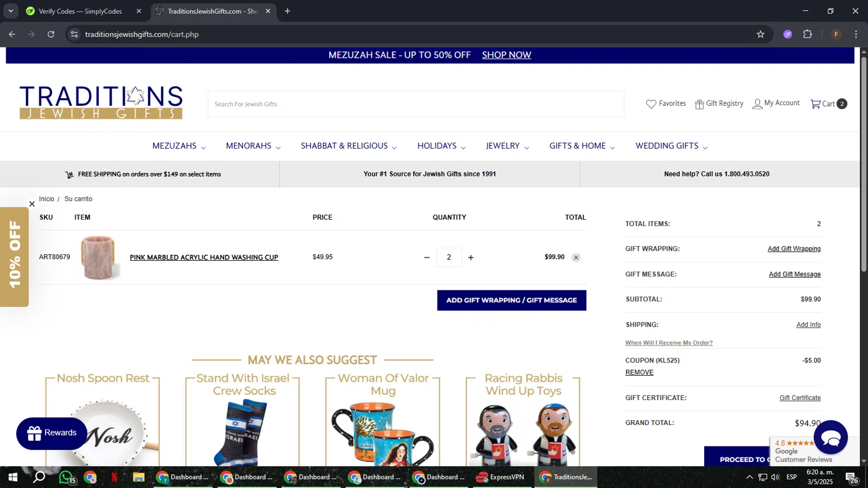
Task: Increase quantity with the plus icon
Action: (x=470, y=257)
